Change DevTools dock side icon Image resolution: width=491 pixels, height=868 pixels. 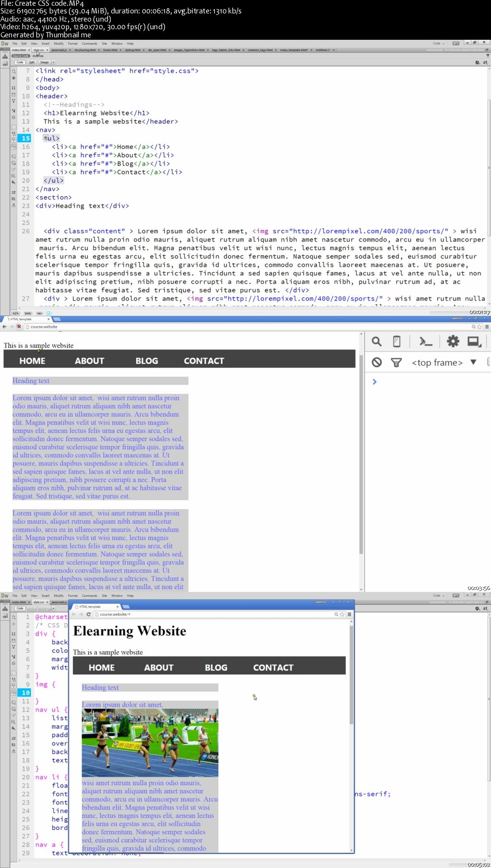(474, 342)
